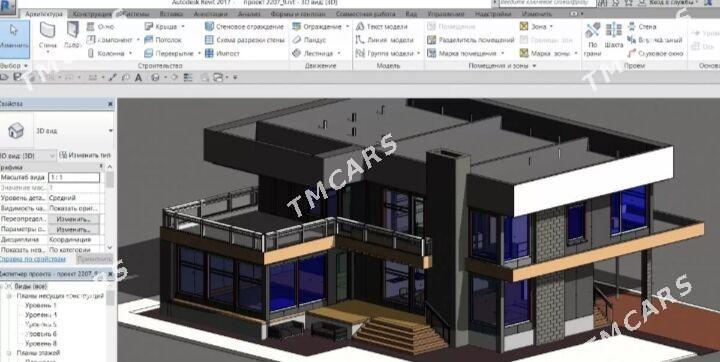Select Уровень 1 in project browser

click(x=41, y=305)
